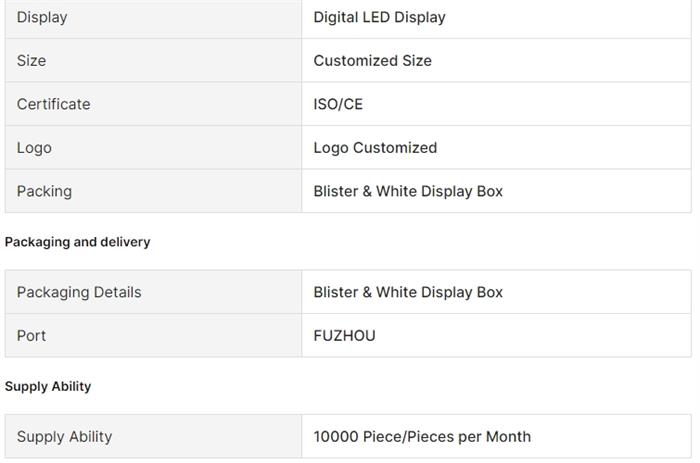Click the Piece/Pieces text in the supply value
700x463 pixels.
point(407,436)
